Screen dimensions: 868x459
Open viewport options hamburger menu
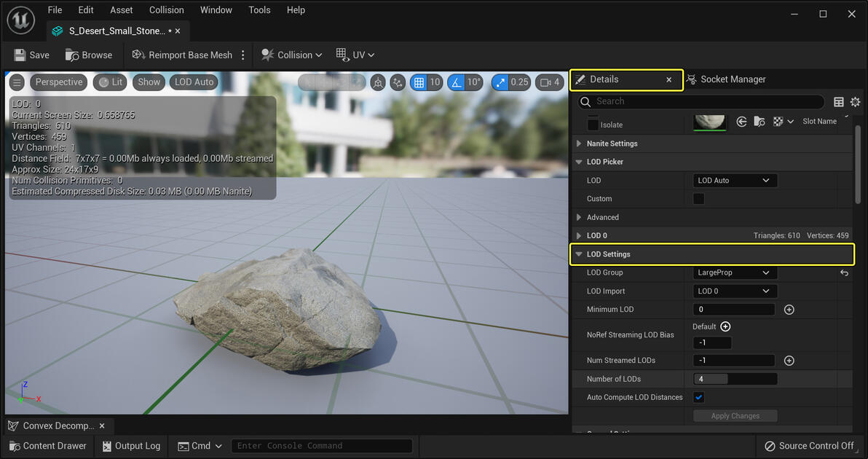17,82
